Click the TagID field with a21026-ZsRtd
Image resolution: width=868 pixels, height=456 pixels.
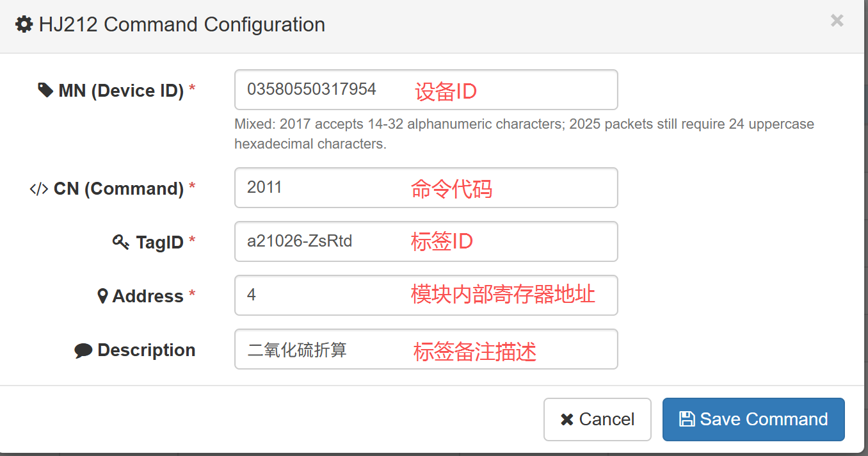[426, 241]
